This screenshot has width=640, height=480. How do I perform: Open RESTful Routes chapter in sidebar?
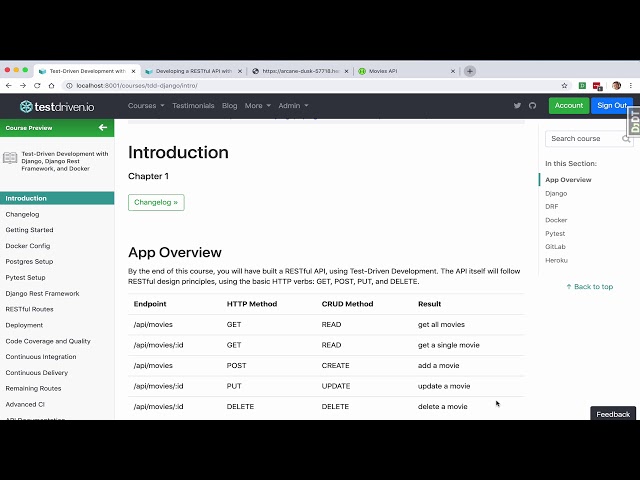tap(29, 309)
